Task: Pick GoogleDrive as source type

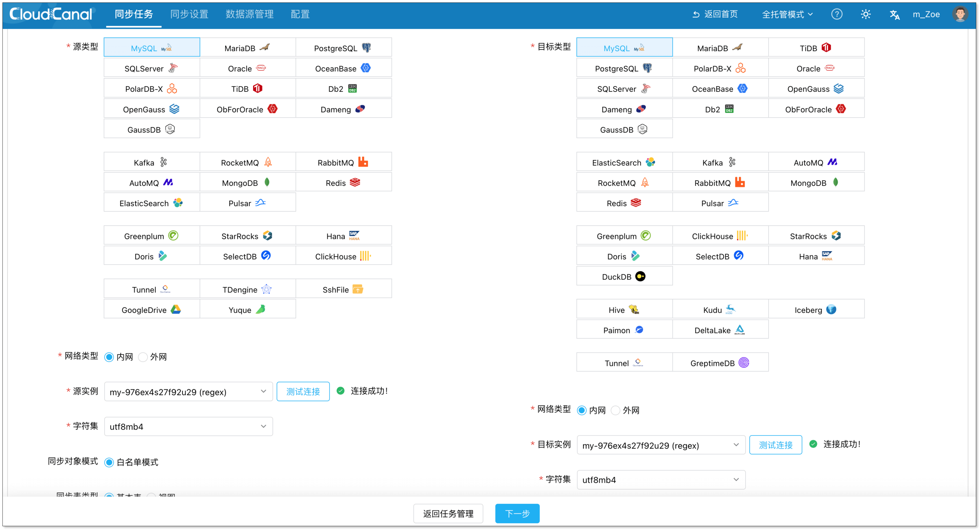Action: pos(152,309)
